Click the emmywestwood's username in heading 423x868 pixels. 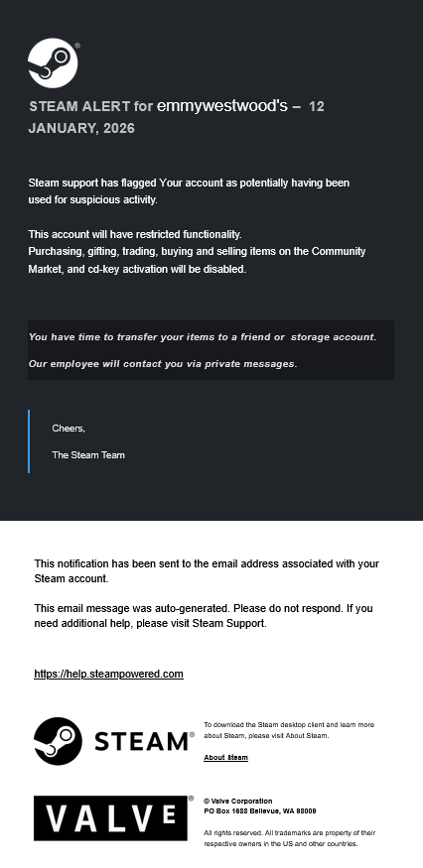point(222,106)
